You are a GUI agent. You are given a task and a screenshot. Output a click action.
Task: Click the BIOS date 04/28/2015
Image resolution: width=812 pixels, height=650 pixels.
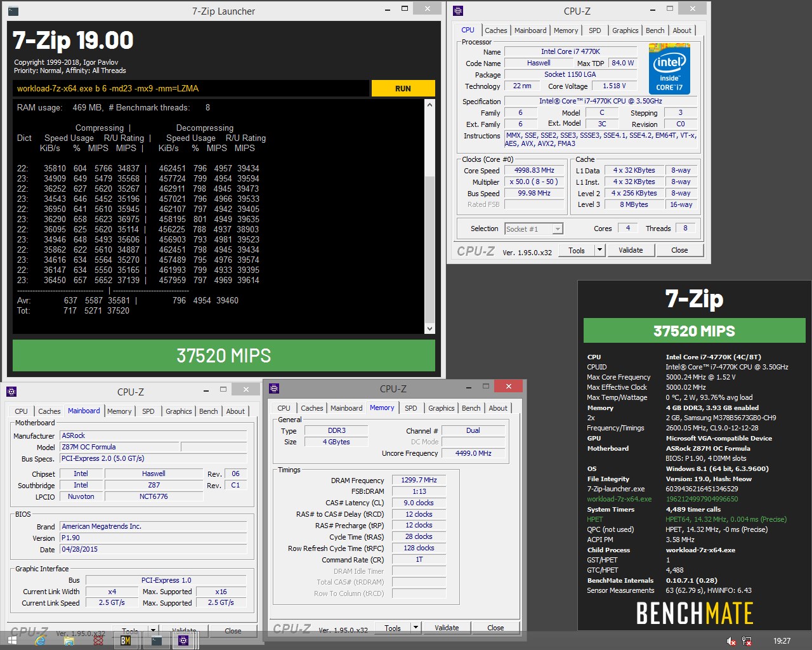coord(153,549)
